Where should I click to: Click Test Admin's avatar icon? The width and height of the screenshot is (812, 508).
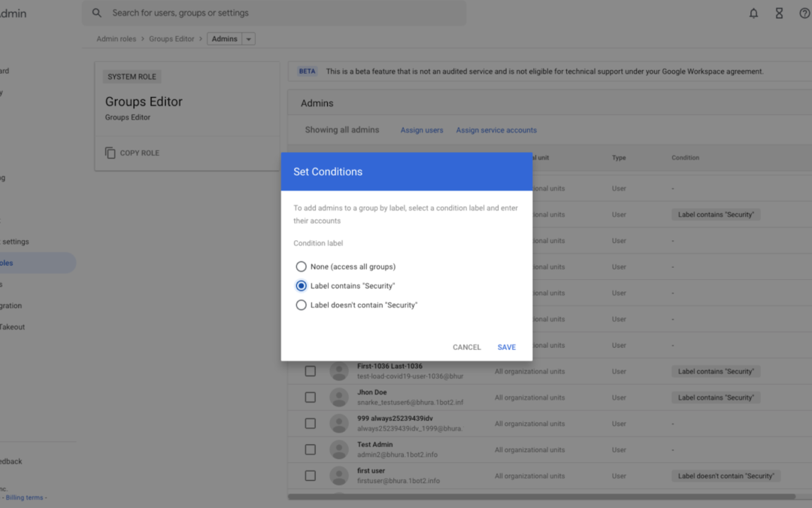[339, 449]
